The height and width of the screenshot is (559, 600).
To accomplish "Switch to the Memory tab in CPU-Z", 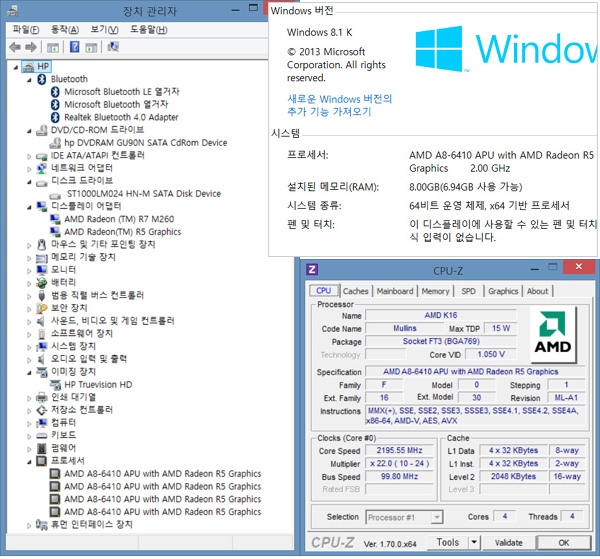I will (435, 291).
